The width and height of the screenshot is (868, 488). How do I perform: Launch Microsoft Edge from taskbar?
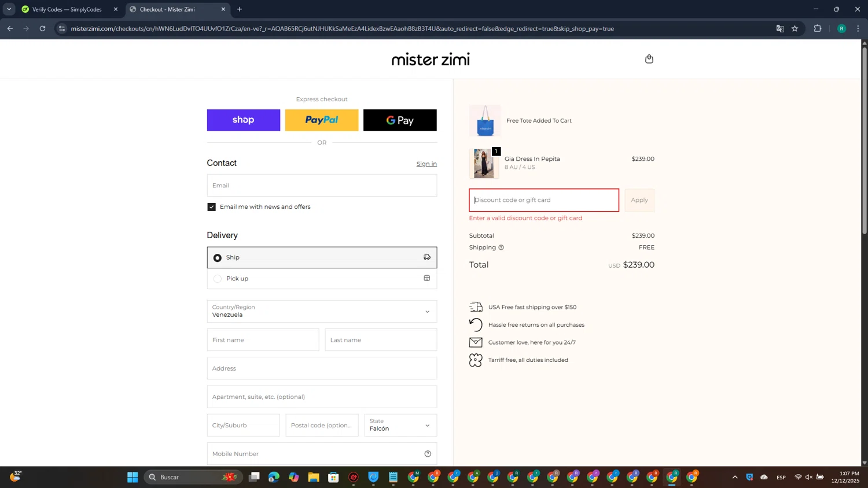pos(274,477)
